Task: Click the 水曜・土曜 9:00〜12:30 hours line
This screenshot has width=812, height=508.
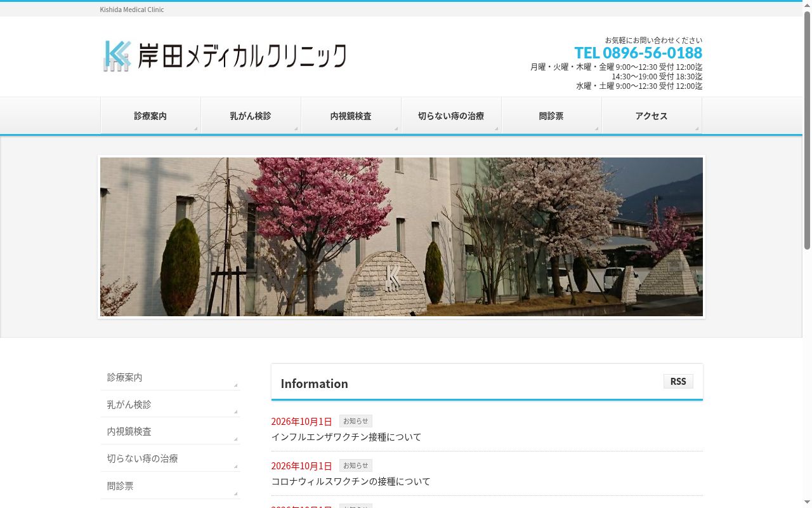Action: (639, 86)
